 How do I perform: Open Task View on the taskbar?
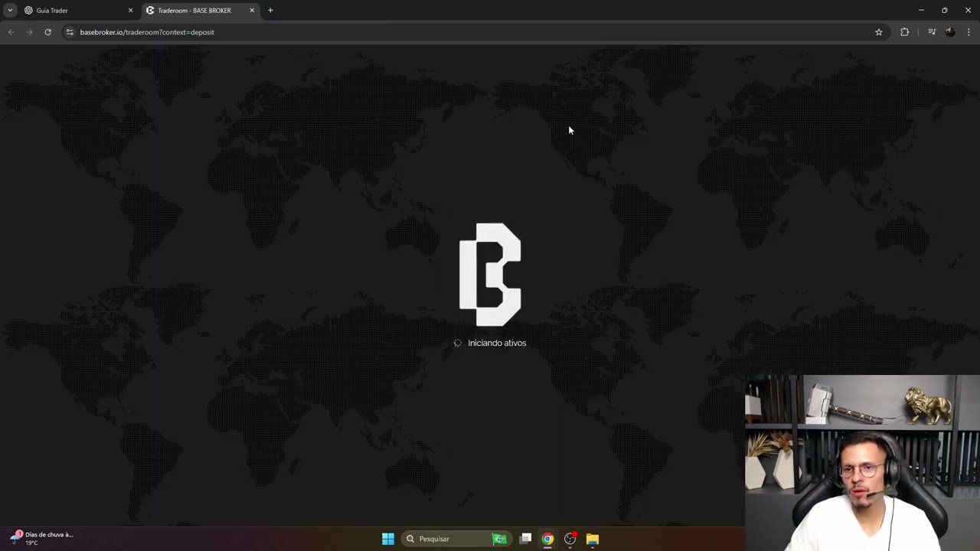click(525, 539)
